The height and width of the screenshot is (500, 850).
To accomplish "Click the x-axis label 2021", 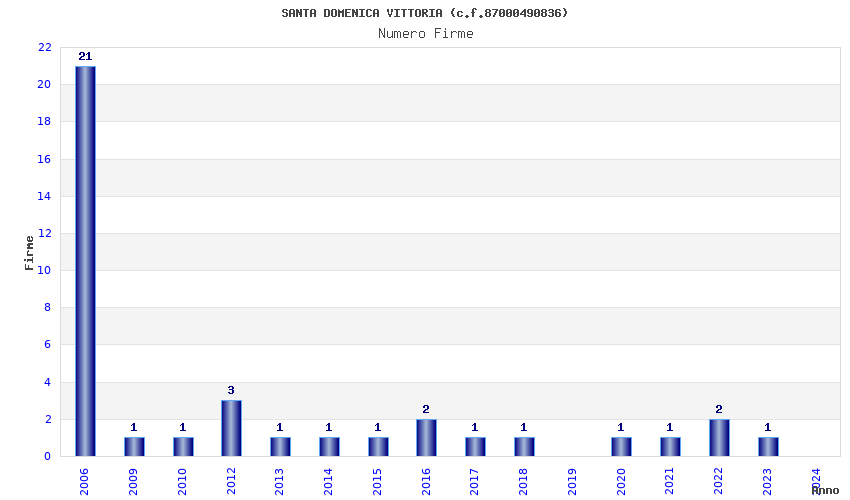I will 669,482.
